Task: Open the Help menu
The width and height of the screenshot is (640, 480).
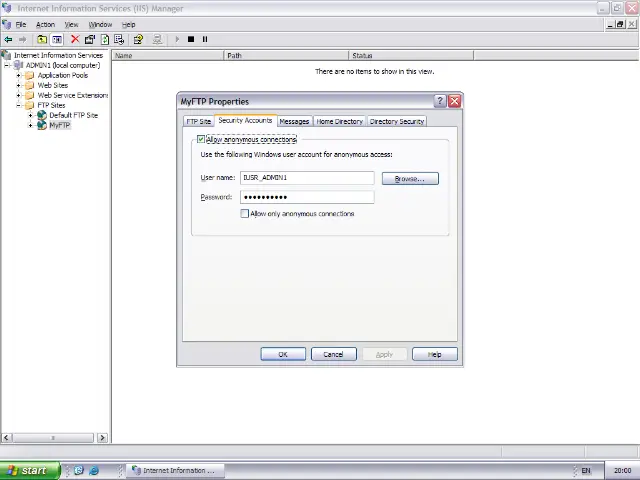Action: [129, 24]
